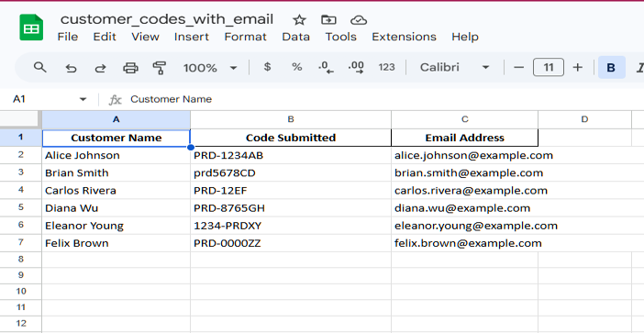644x333 pixels.
Task: Select cell containing Carlos Rivera
Action: click(x=117, y=191)
